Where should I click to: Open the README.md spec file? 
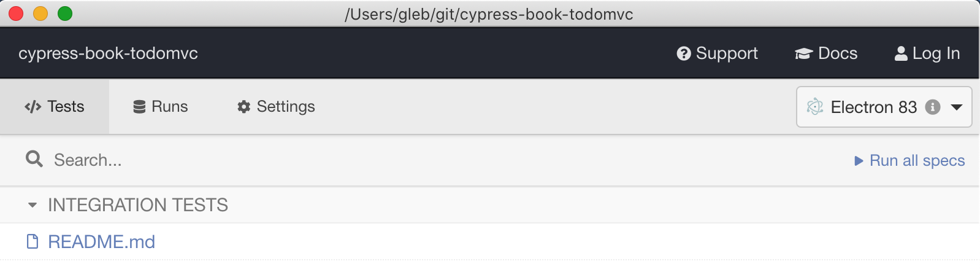coord(101,242)
